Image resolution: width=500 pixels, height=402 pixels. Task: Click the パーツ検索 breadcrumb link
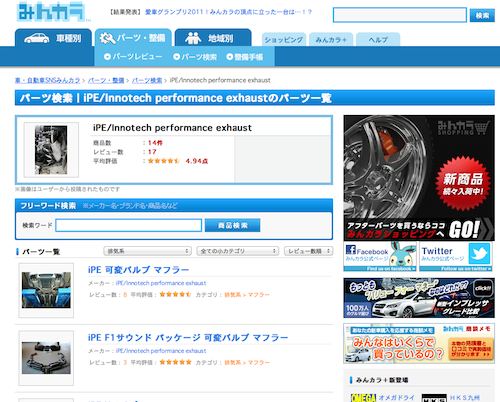coord(147,80)
